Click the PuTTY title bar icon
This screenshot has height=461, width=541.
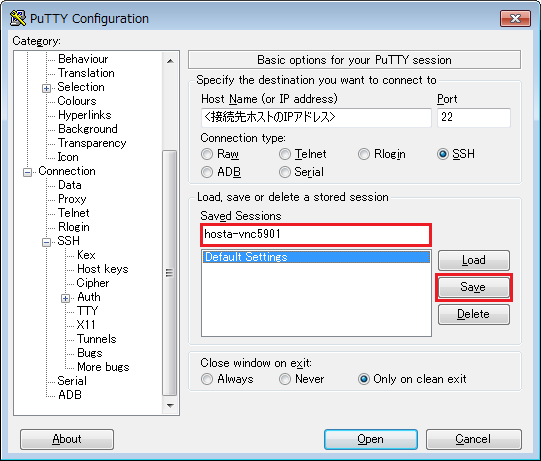(x=17, y=18)
